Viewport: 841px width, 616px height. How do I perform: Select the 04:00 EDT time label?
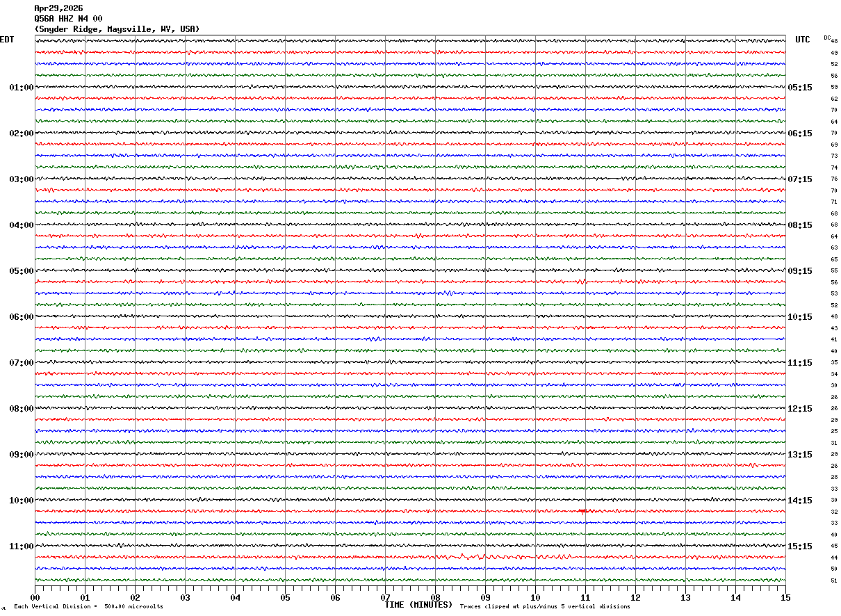click(22, 225)
